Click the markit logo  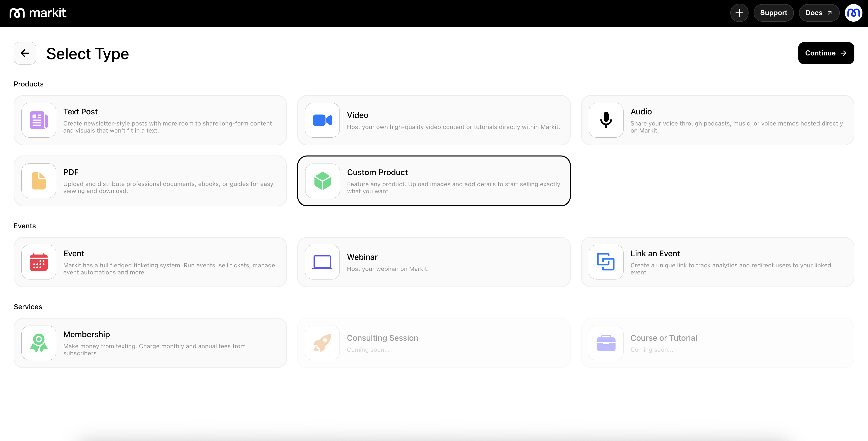[x=38, y=13]
